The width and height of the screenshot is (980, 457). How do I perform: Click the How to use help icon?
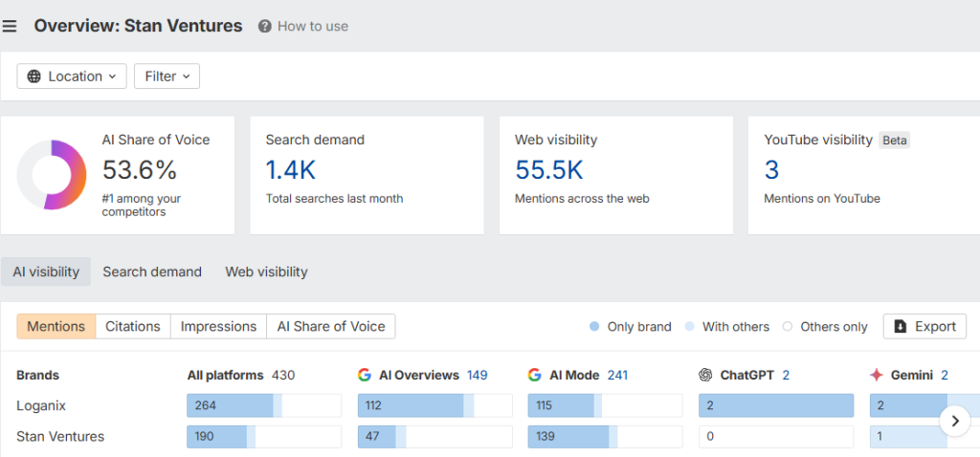pos(265,26)
